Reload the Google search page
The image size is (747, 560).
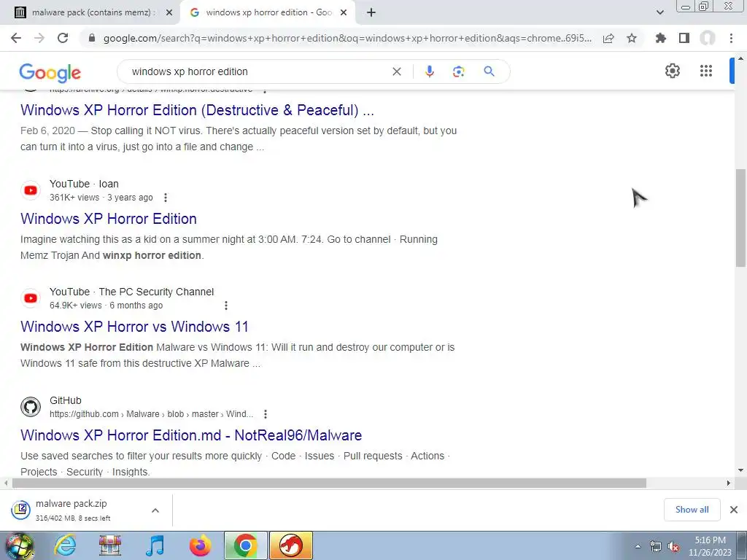click(x=63, y=38)
